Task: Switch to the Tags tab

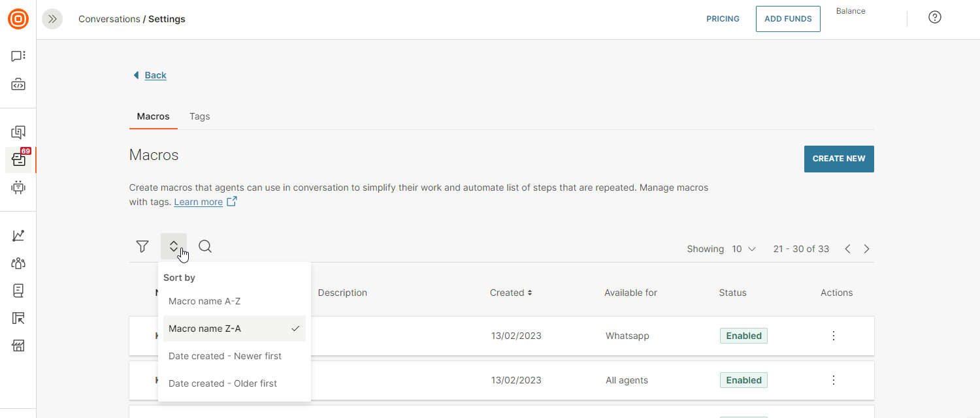Action: click(x=199, y=116)
